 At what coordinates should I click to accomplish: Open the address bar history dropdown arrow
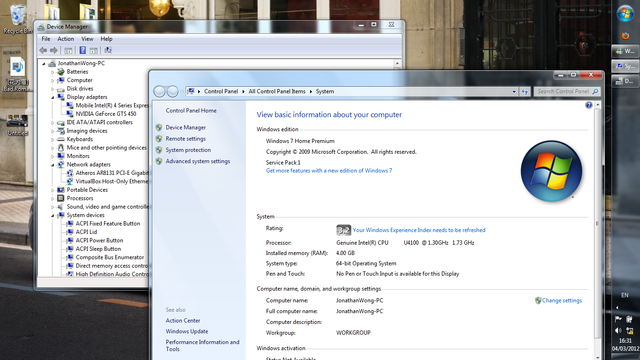click(x=514, y=91)
